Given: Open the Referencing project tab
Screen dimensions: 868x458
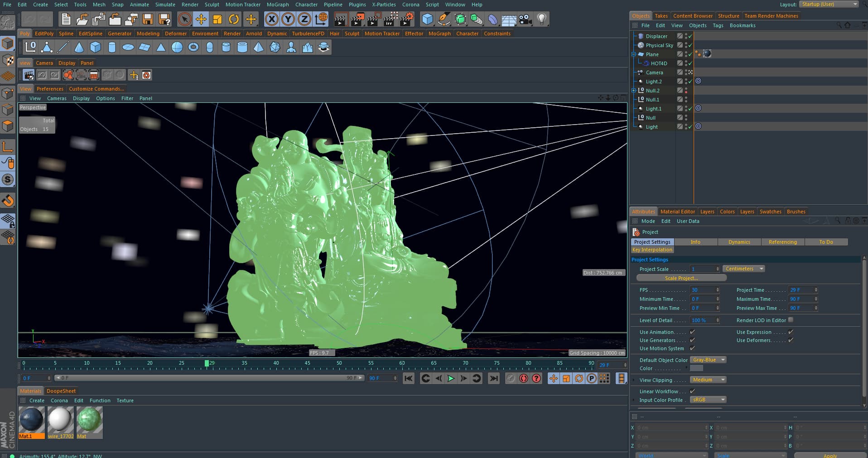Looking at the screenshot, I should 782,242.
